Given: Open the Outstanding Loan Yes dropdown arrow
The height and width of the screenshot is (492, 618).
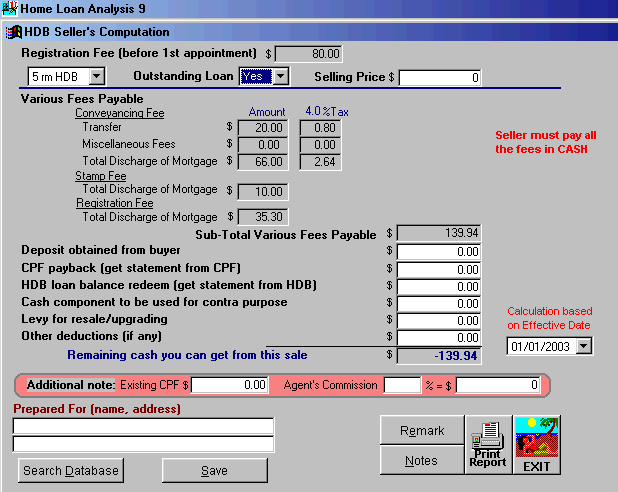Looking at the screenshot, I should [x=280, y=76].
